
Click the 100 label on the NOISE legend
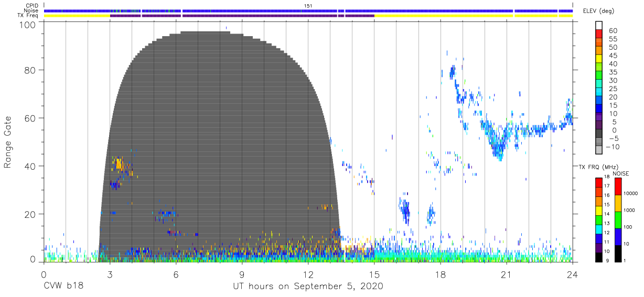pyautogui.click(x=628, y=227)
